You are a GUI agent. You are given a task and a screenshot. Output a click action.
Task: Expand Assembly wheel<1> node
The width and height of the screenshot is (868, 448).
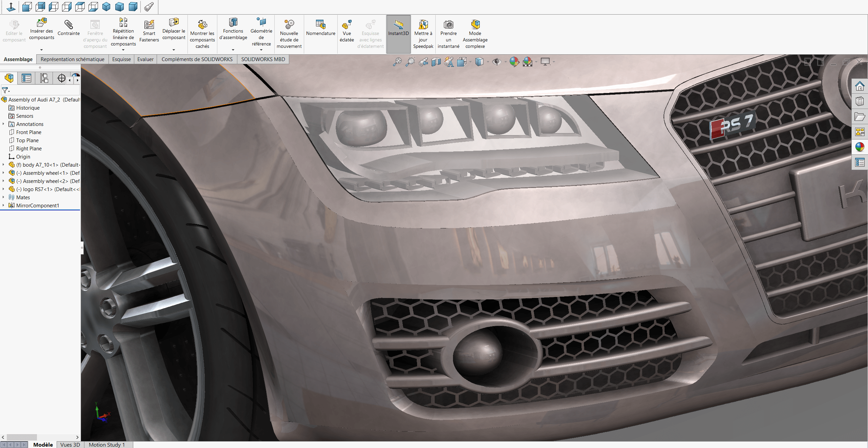[3, 173]
